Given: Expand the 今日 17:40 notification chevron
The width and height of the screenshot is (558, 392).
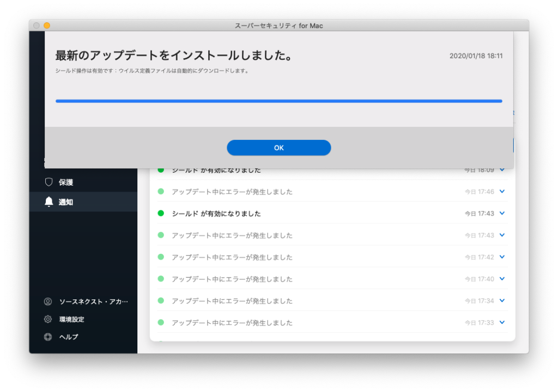Looking at the screenshot, I should [x=502, y=279].
